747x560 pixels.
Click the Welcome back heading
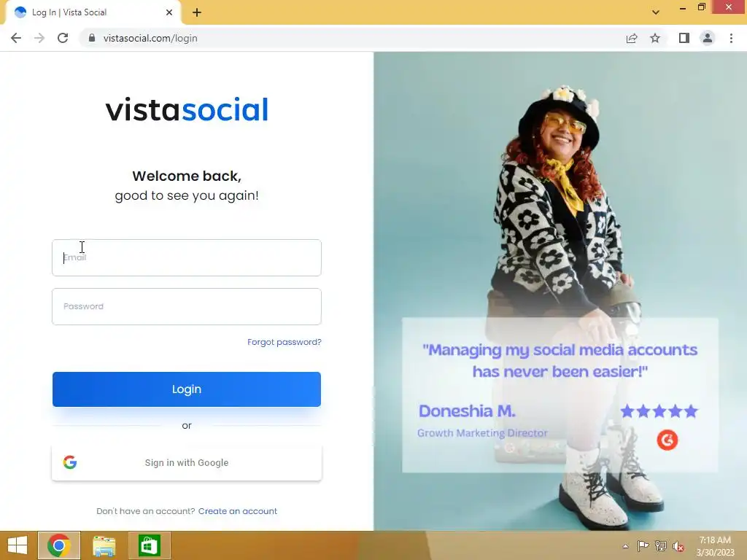(187, 176)
